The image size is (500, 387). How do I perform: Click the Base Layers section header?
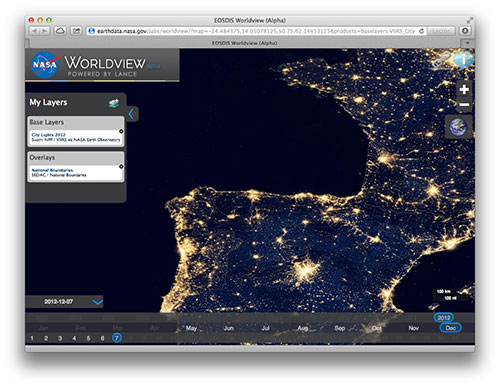(75, 122)
